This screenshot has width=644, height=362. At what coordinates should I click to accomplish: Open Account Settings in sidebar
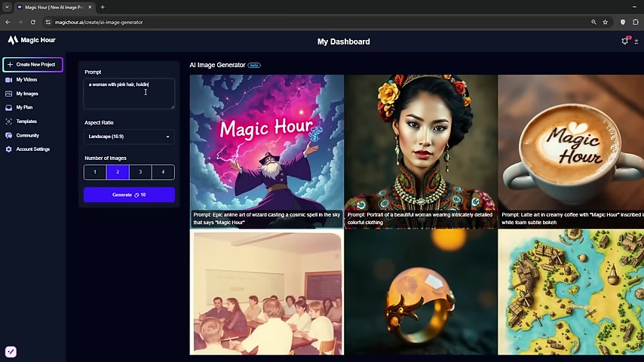(x=33, y=149)
